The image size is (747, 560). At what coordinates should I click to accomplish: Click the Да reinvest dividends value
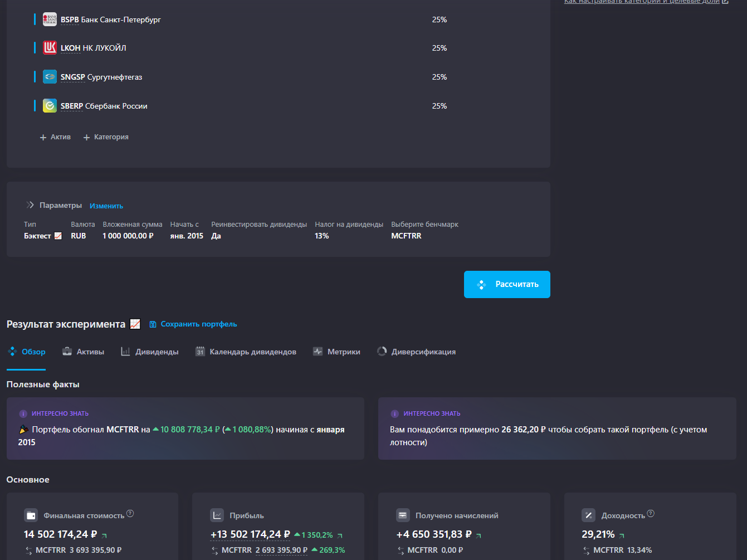click(216, 236)
